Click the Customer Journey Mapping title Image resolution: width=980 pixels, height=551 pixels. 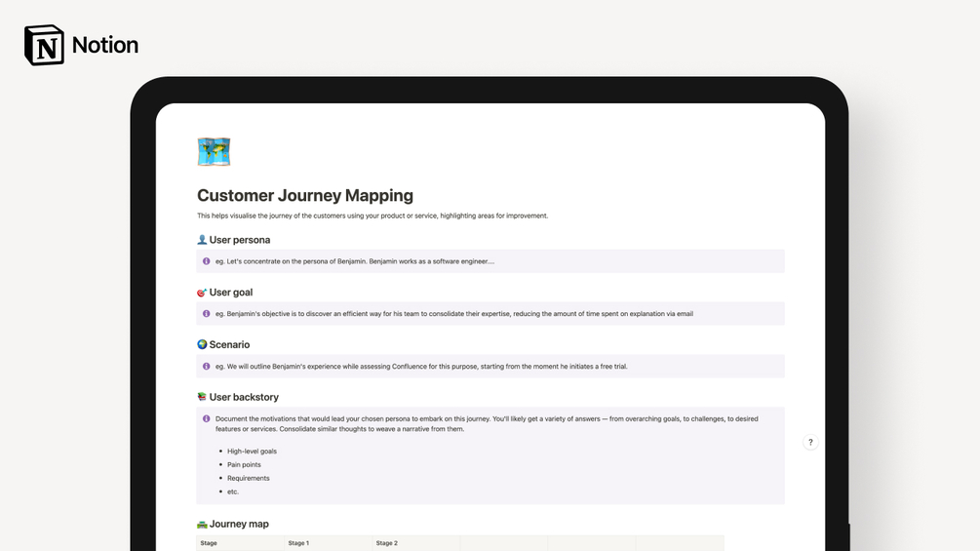(305, 196)
